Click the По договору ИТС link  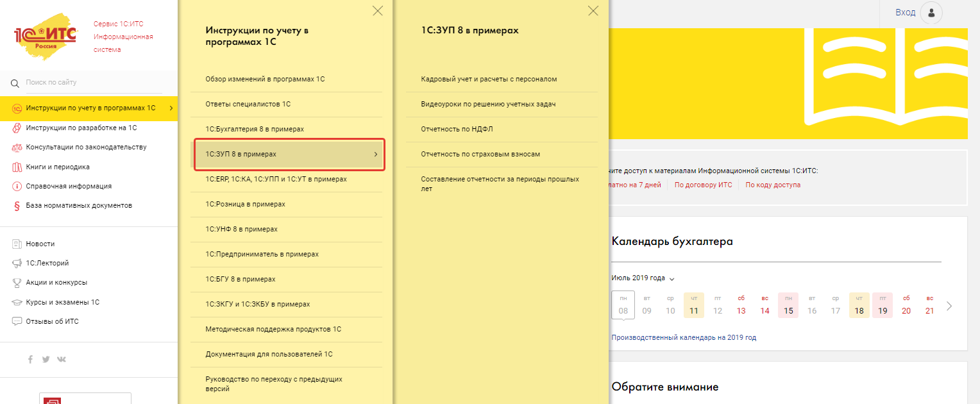(703, 185)
